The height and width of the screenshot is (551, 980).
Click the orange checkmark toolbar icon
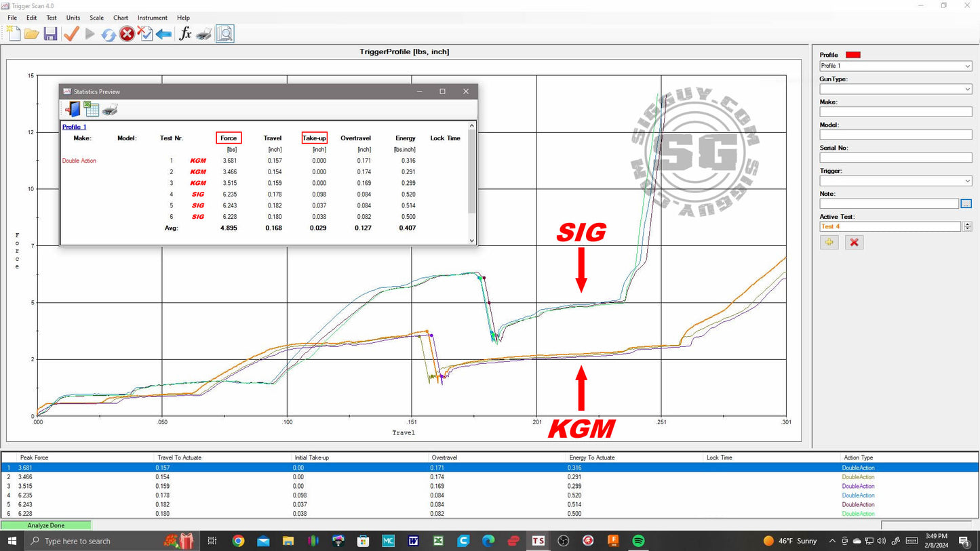(x=71, y=33)
